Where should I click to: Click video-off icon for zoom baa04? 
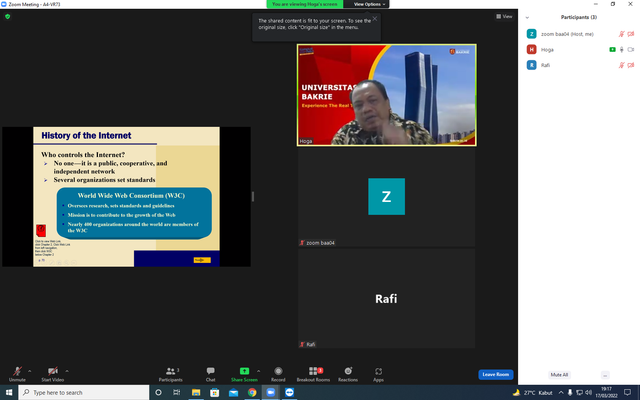[x=631, y=34]
